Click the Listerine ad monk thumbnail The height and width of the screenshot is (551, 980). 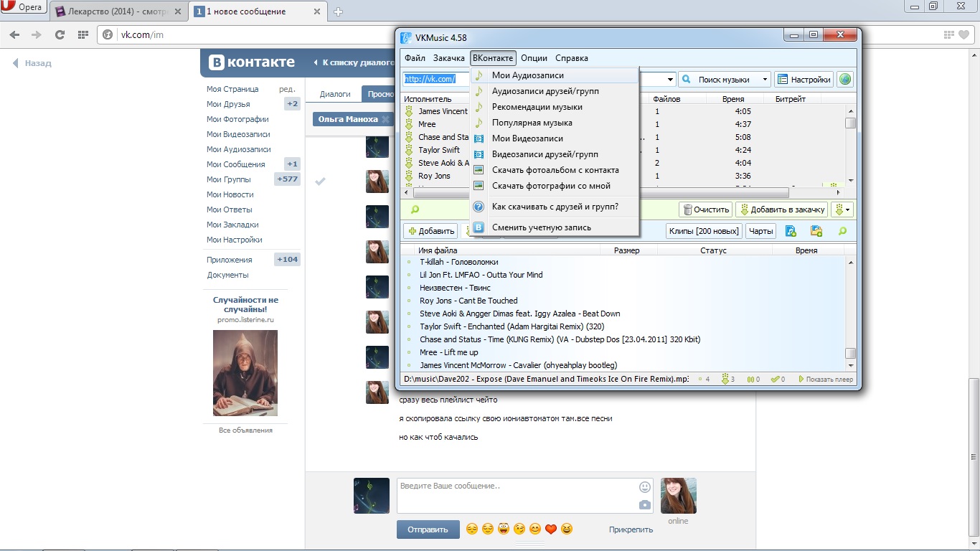click(245, 373)
